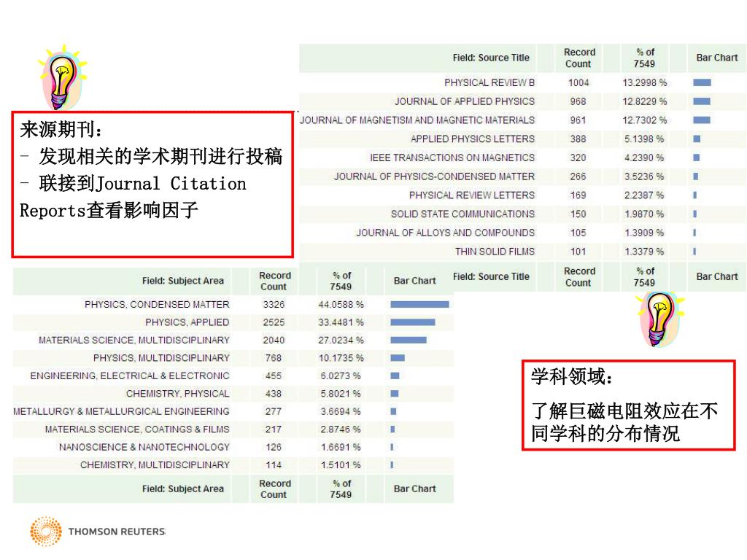Open the APPLIED PHYSICS LETTERS entry
This screenshot has height=560, width=747.
pos(472,139)
